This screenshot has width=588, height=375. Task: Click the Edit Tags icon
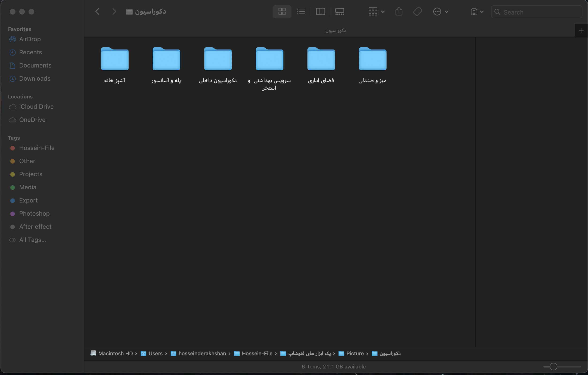click(x=417, y=11)
